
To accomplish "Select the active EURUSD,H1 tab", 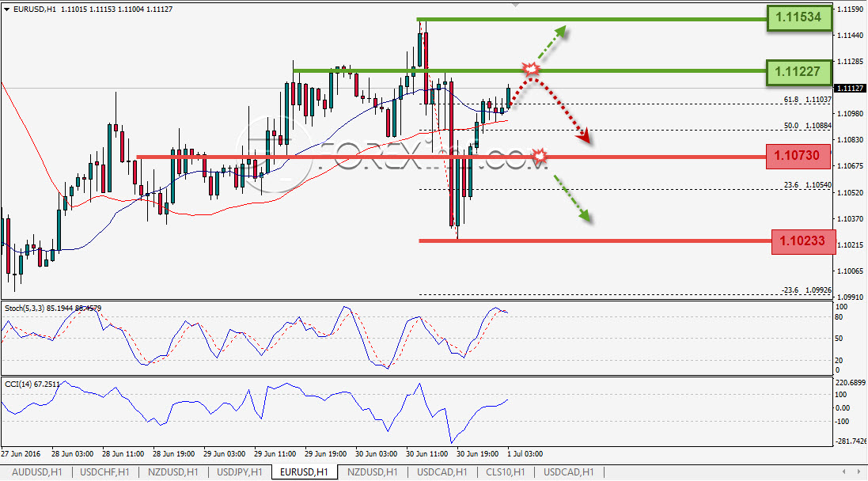I will pyautogui.click(x=304, y=472).
